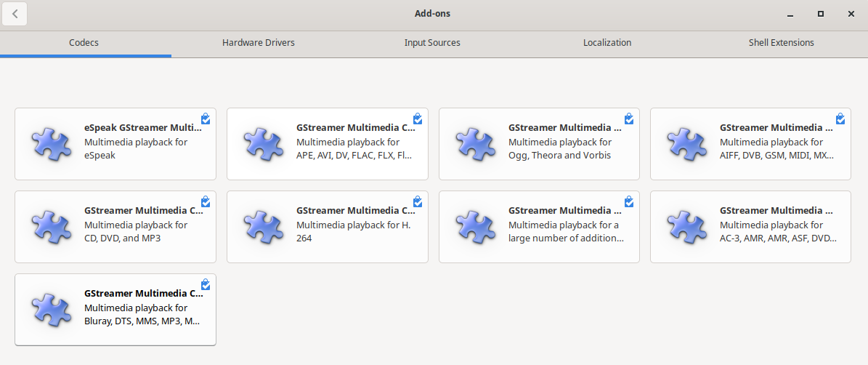
Task: Click the puzzle icon of the eSpeak codec
Action: [50, 144]
